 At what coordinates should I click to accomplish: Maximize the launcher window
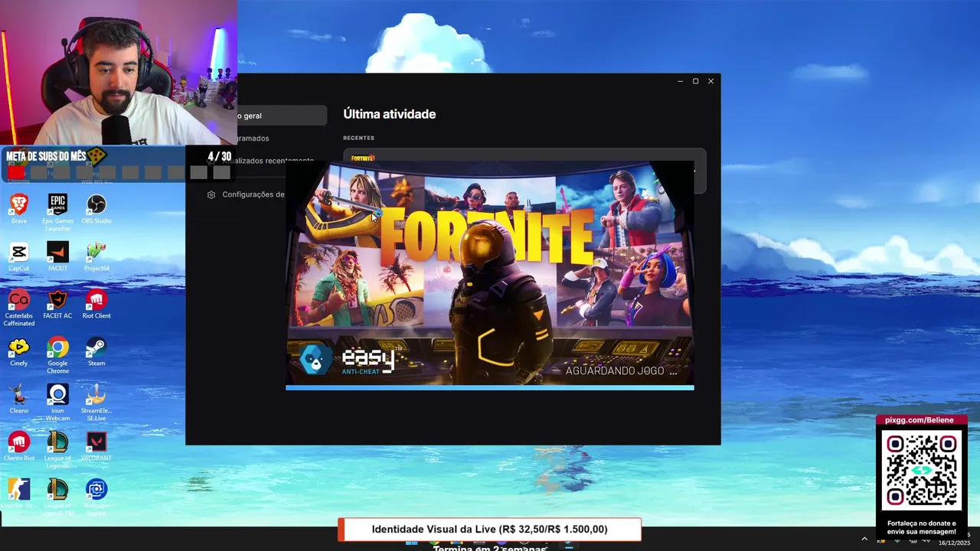[x=695, y=81]
